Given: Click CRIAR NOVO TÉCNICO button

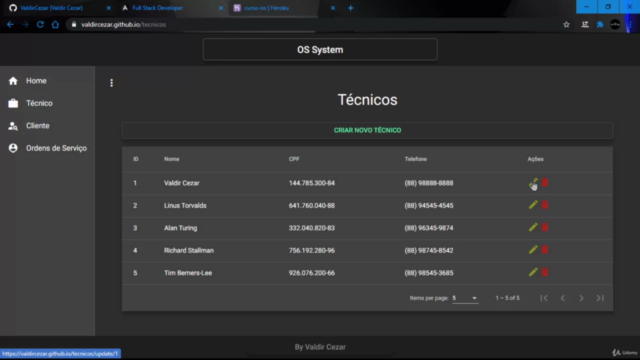Looking at the screenshot, I should pyautogui.click(x=367, y=130).
